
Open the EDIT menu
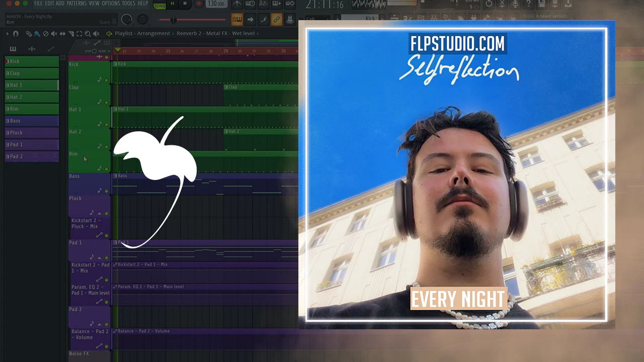pos(49,4)
